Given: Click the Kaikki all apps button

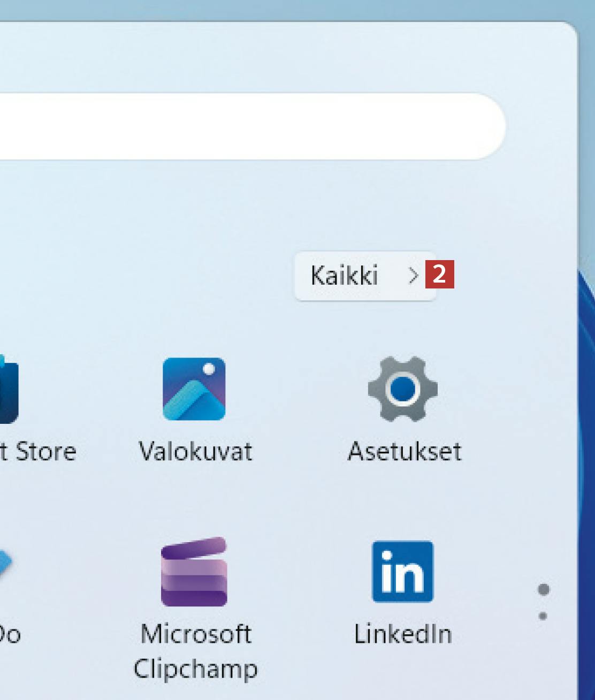Looking at the screenshot, I should click(x=365, y=276).
